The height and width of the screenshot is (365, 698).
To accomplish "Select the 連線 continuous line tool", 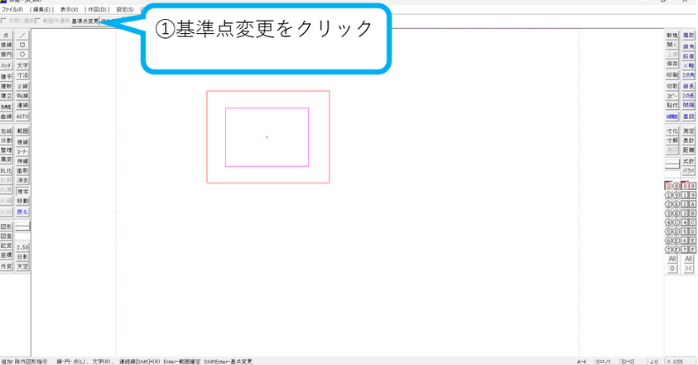I will (22, 105).
